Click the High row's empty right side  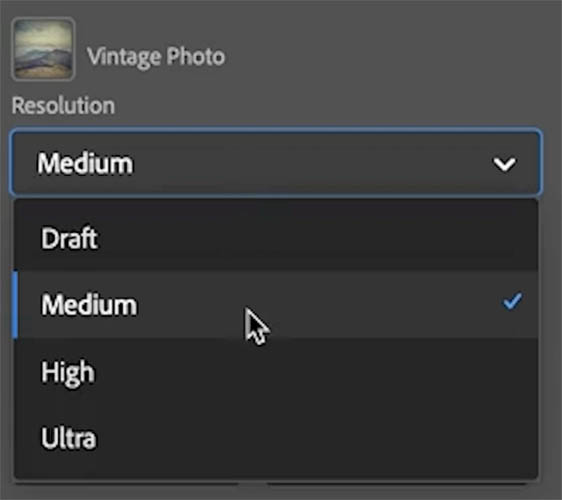(323, 372)
